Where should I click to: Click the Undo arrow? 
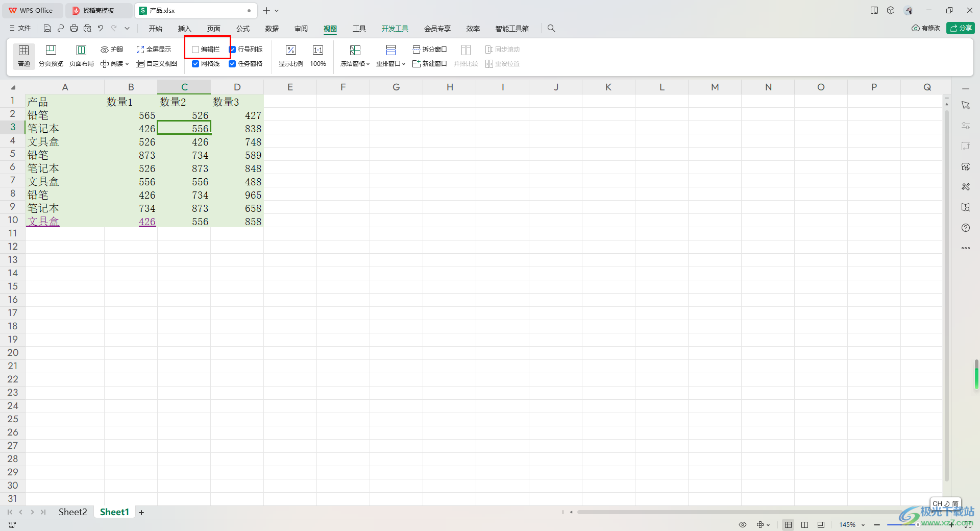pos(101,29)
